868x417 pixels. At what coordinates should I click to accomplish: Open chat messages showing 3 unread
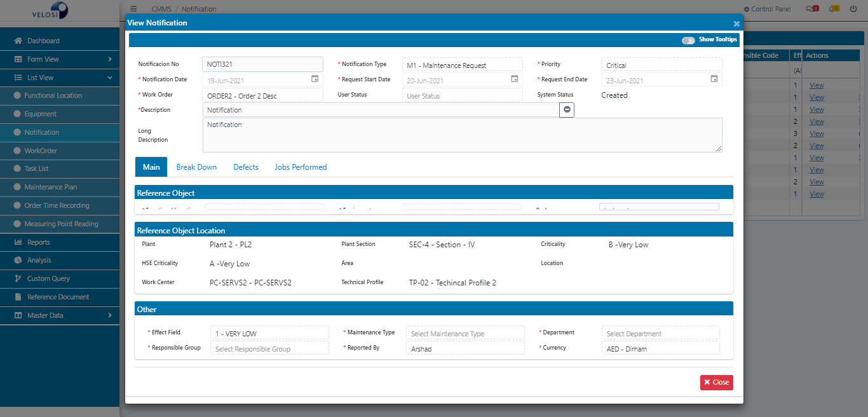pos(811,9)
